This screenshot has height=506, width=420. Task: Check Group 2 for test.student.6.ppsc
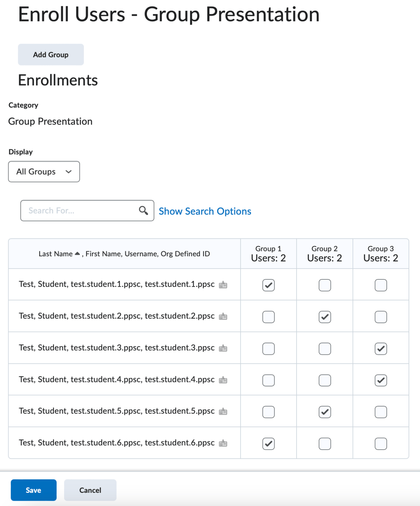click(325, 444)
